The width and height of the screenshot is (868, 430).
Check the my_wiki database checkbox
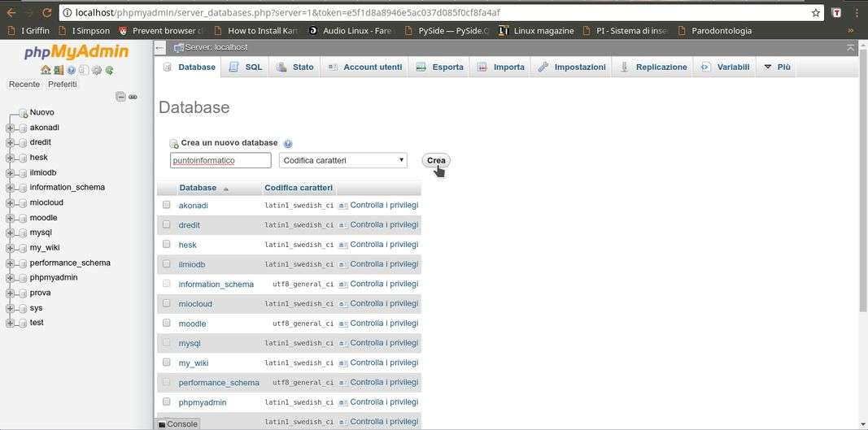[x=166, y=362]
